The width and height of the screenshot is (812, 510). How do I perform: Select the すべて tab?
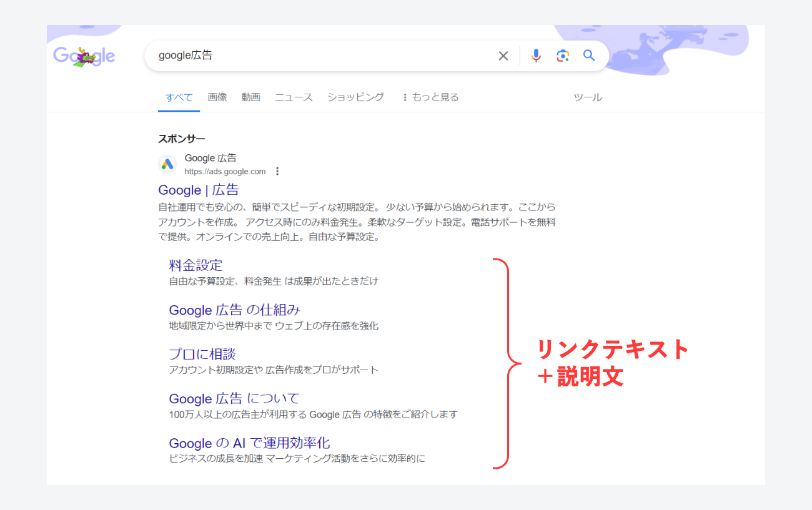point(179,97)
